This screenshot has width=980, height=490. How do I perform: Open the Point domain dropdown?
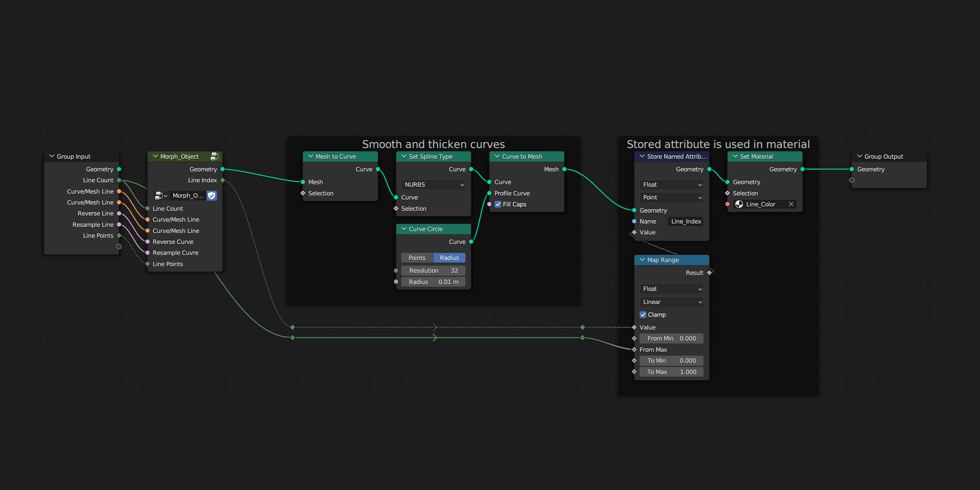pos(672,197)
